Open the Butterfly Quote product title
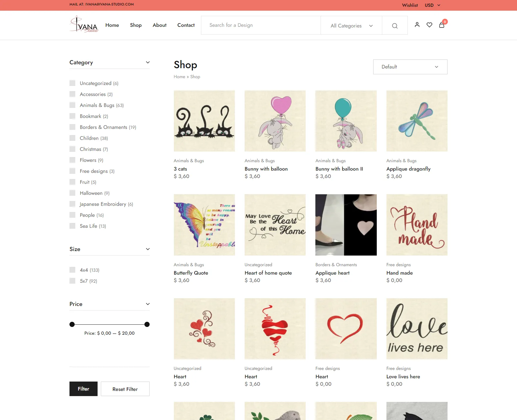This screenshot has width=517, height=420. (191, 273)
